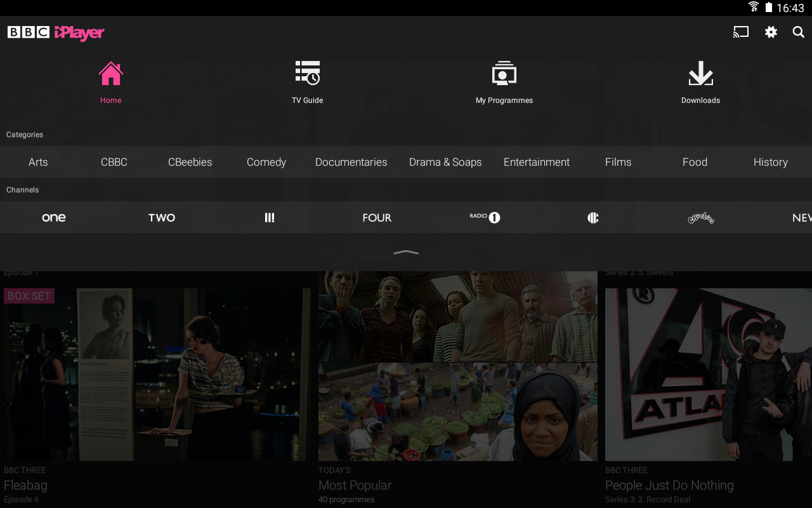Tap the "Categories" section heading
This screenshot has height=508, width=812.
pos(25,135)
